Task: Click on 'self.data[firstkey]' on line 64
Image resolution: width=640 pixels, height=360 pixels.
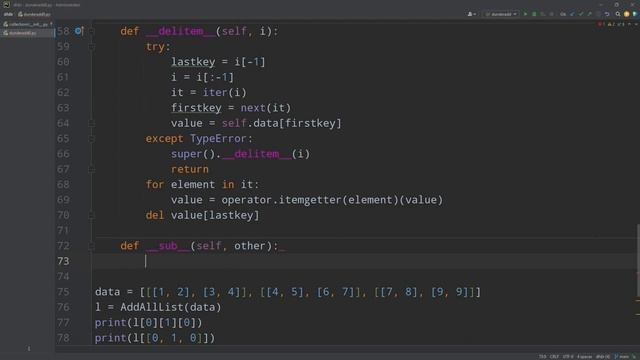Action: (x=281, y=123)
